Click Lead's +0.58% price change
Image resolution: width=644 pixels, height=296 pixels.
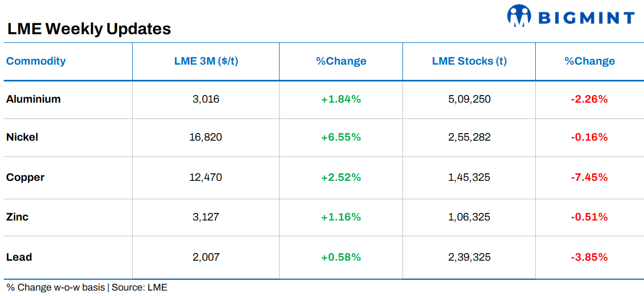click(341, 257)
